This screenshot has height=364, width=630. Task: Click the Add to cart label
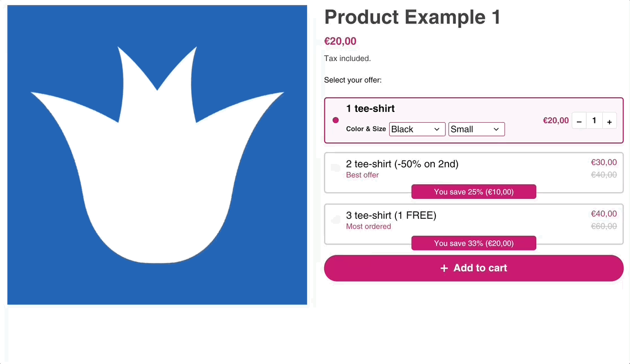480,268
